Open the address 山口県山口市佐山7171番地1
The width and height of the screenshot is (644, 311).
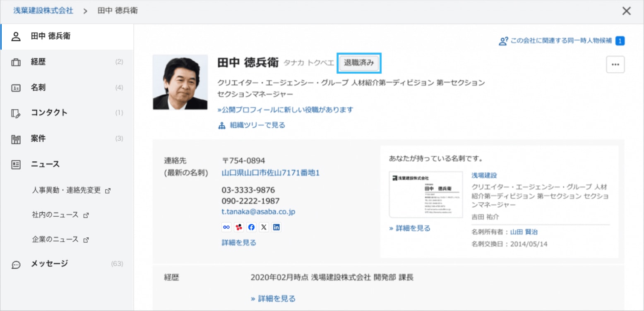point(271,173)
